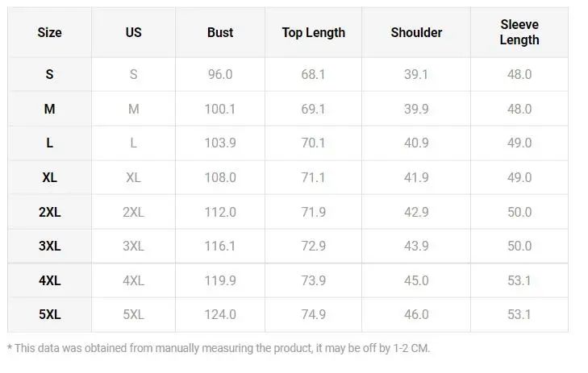Select the Shoulder column header
This screenshot has width=588, height=373.
pyautogui.click(x=416, y=33)
